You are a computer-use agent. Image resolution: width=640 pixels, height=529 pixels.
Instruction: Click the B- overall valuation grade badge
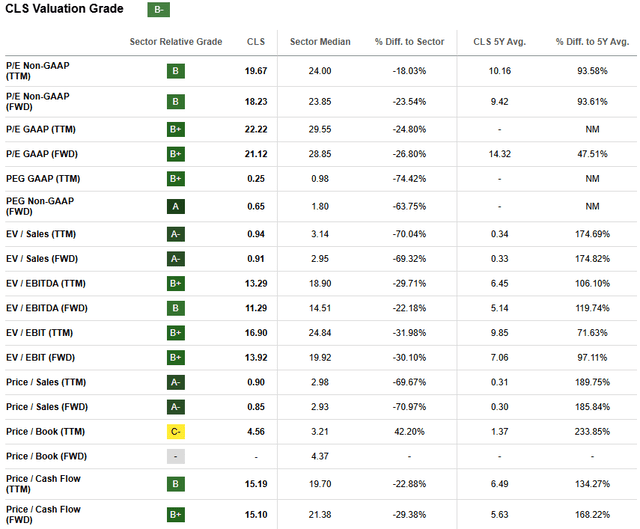(158, 10)
